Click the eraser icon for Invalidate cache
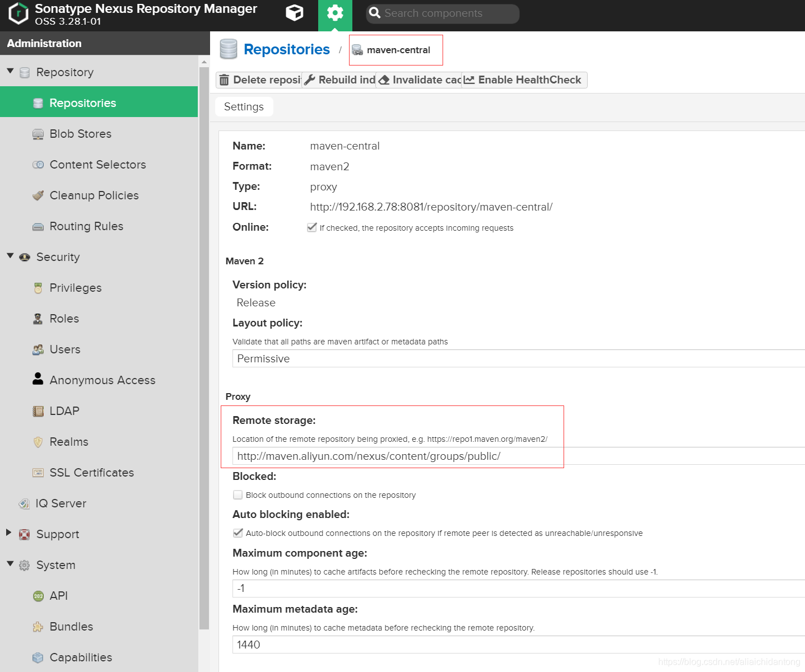805x672 pixels. click(384, 80)
